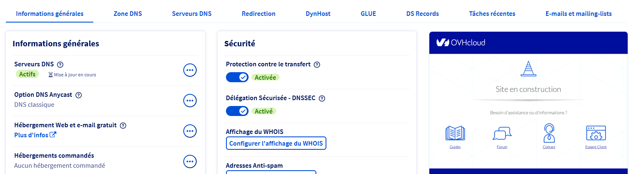The image size is (644, 174).
Task: Click the Guides book icon
Action: point(455,134)
